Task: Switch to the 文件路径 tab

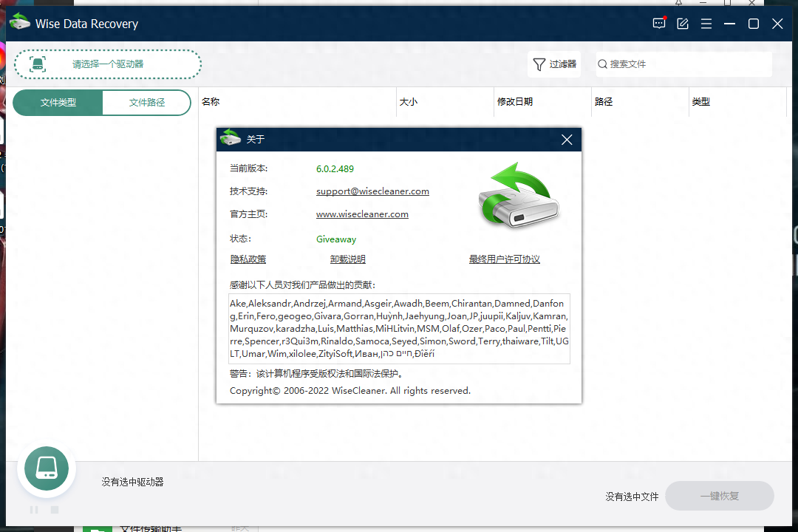Action: (x=146, y=103)
